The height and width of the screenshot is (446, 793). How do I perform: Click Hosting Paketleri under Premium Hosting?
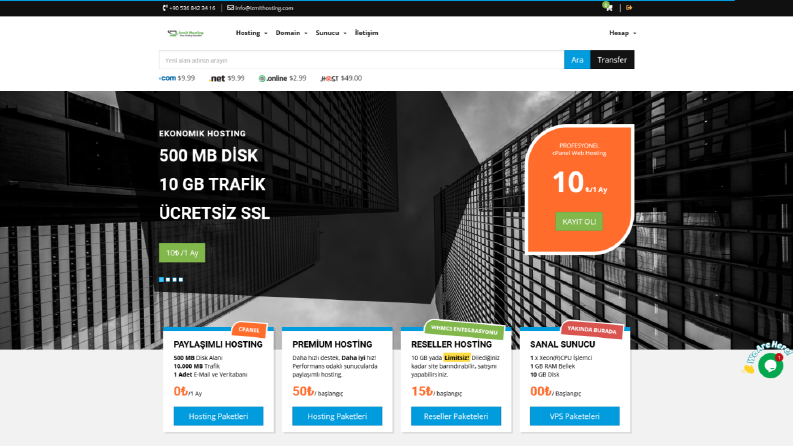(x=337, y=416)
